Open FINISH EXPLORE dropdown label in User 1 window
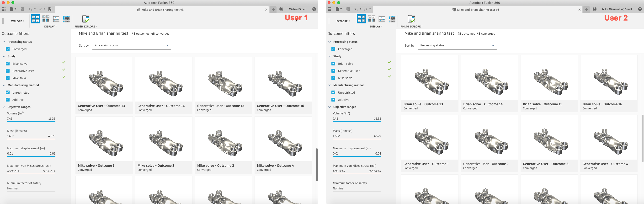Viewport: 644px width, 204px height. point(86,27)
